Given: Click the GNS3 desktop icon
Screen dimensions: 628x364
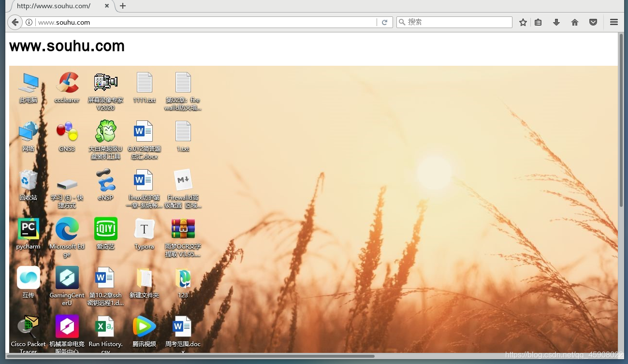Looking at the screenshot, I should pos(67,137).
